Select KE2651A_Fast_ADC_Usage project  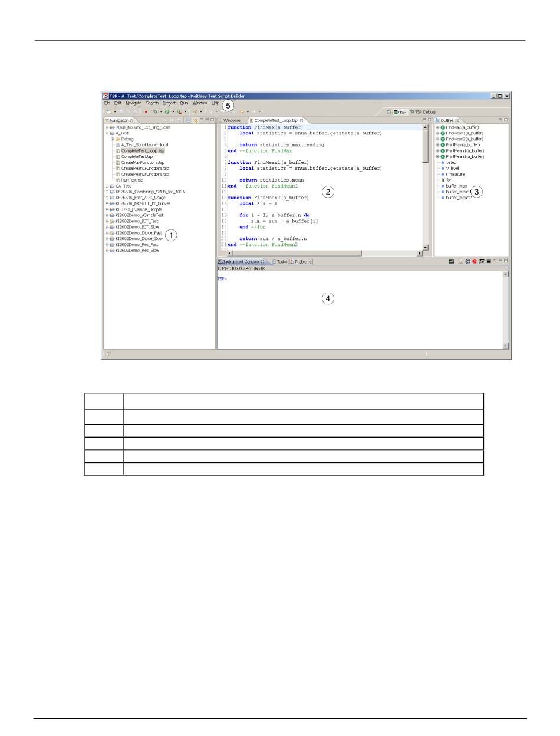tap(140, 198)
